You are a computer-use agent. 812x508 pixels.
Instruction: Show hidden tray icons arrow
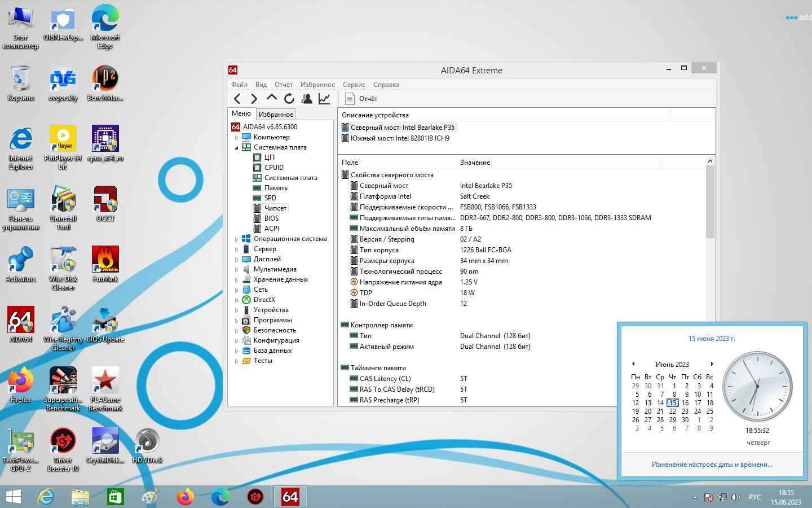tap(695, 497)
